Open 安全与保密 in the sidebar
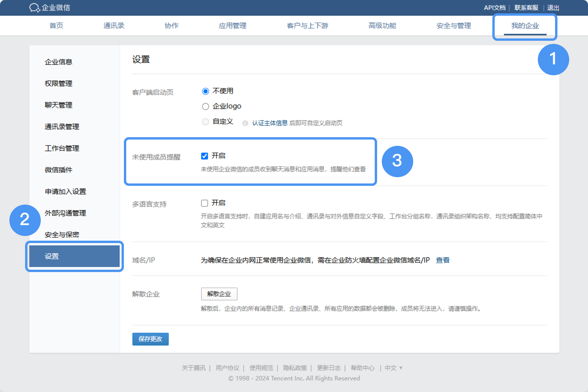The height and width of the screenshot is (392, 588). (x=62, y=234)
